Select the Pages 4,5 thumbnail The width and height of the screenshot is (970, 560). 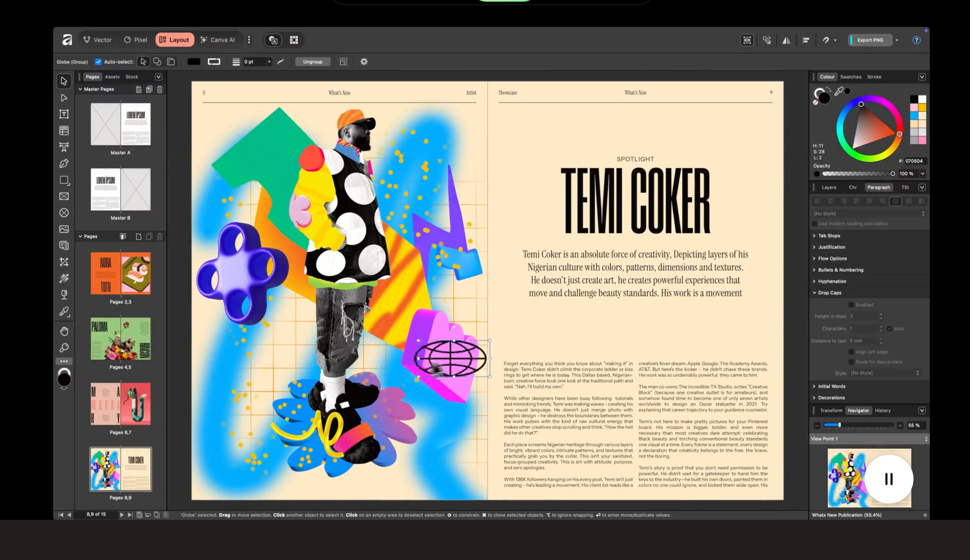click(x=120, y=338)
